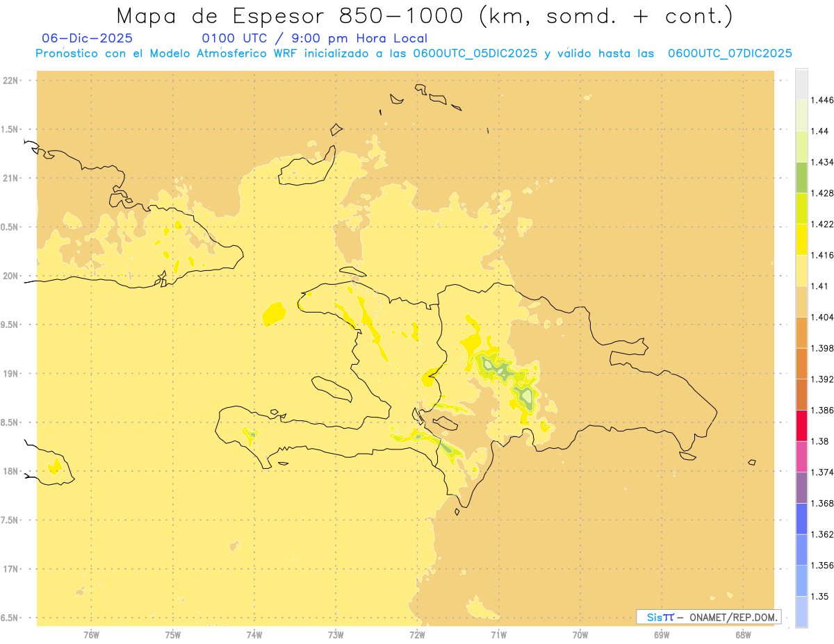Click the longitude label '74W'

tap(254, 635)
